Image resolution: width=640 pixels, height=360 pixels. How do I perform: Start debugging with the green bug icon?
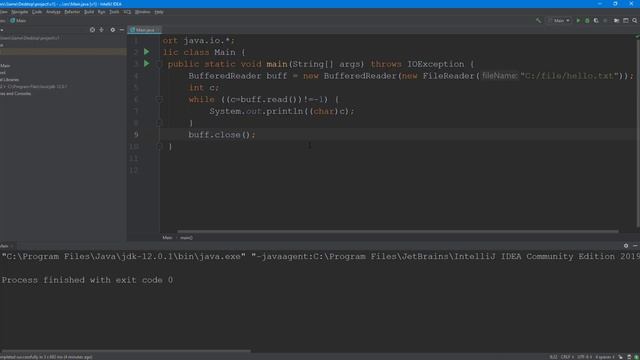587,20
